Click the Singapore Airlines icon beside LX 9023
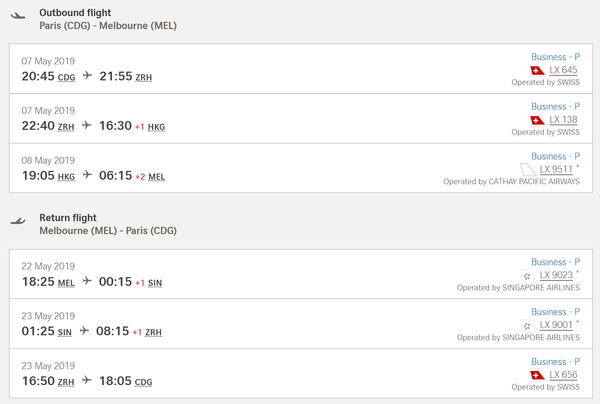This screenshot has width=600, height=404. pos(528,275)
